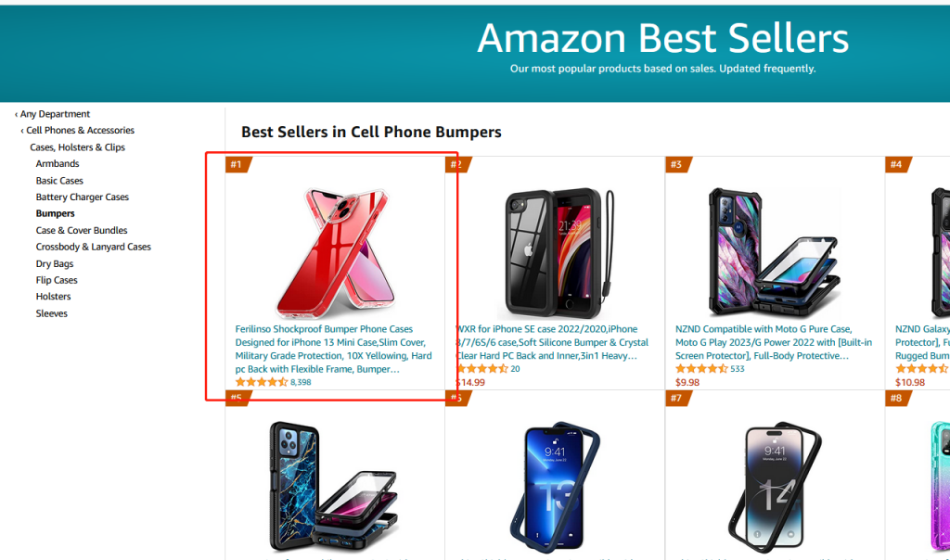Open the Ferilinso Shockproof Bumper product link
Viewport: 950px width, 560px height.
[334, 349]
